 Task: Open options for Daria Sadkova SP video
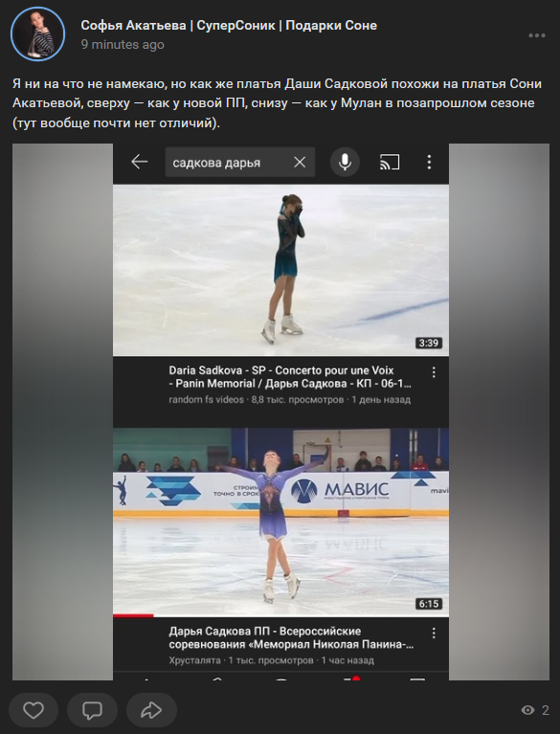[434, 372]
